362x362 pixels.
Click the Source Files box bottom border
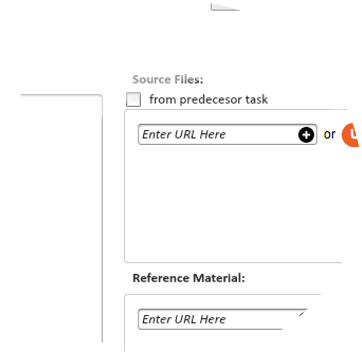pyautogui.click(x=233, y=262)
